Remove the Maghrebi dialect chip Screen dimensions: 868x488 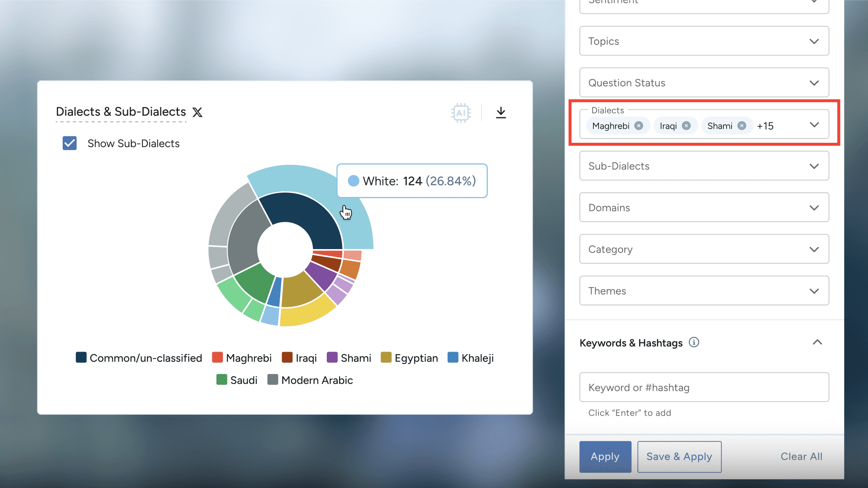coord(639,126)
